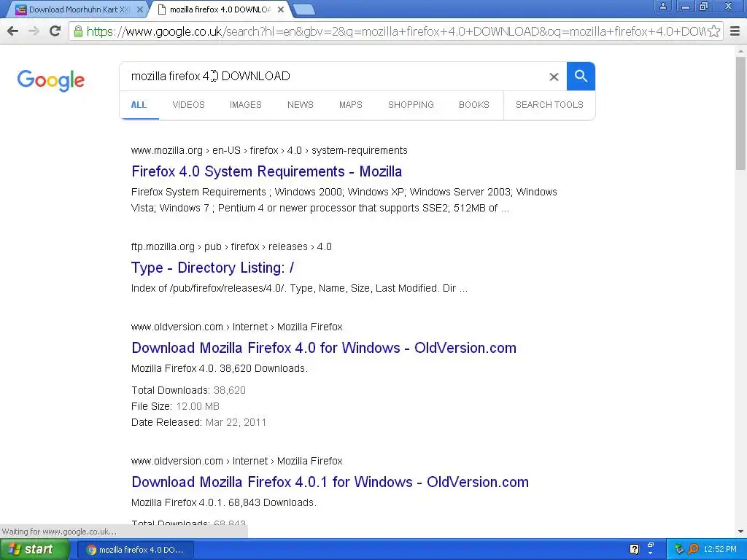Open Download Mozilla Firefox 4.0.1 for Windows link

point(330,482)
